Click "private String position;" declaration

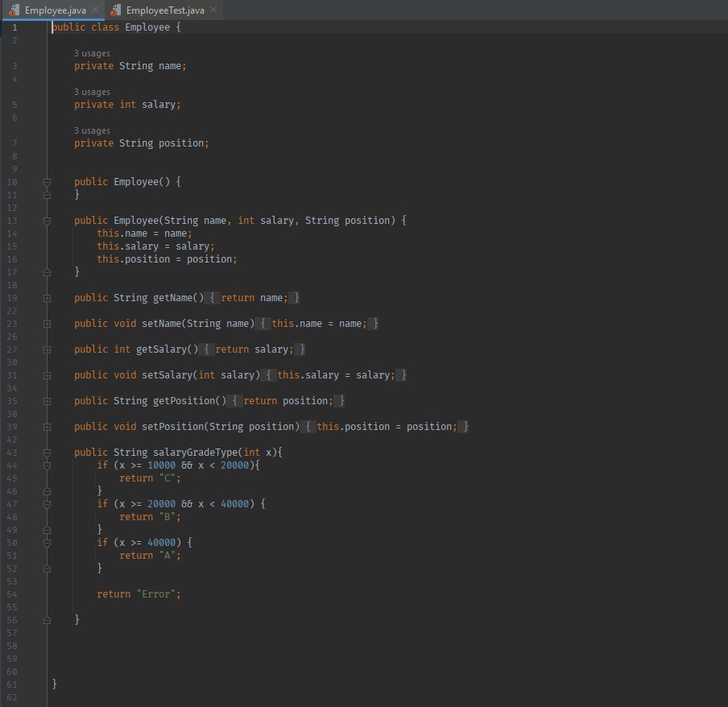pos(142,143)
